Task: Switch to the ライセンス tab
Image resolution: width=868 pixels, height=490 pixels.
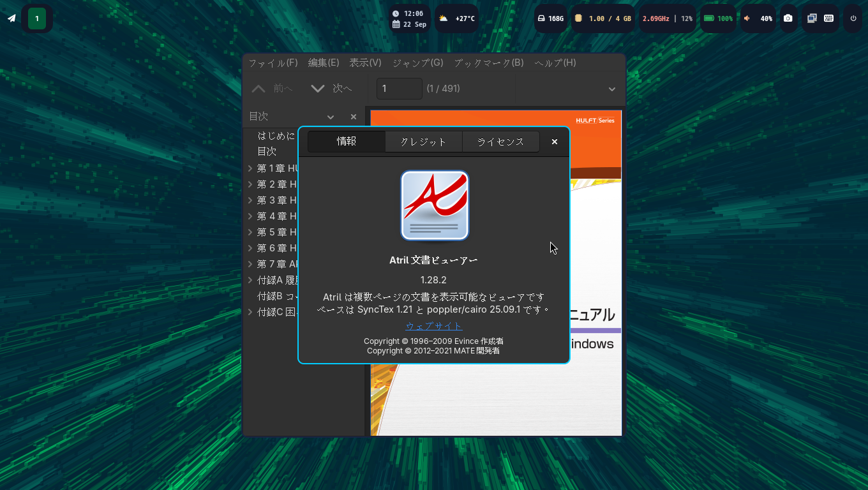Action: pos(501,142)
